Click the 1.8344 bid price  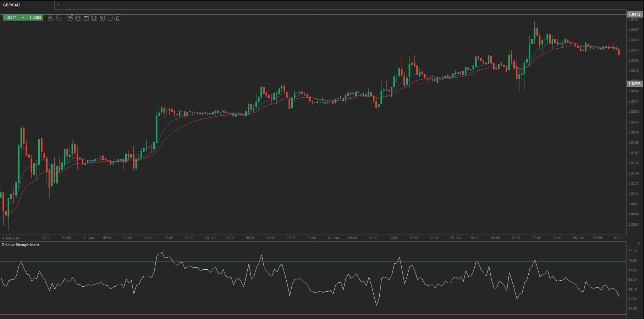pyautogui.click(x=11, y=17)
